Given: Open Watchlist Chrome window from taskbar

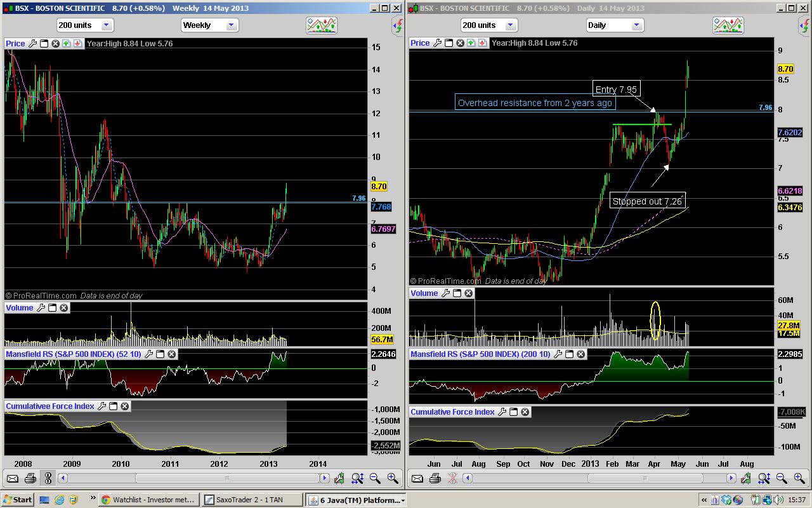Looking at the screenshot, I should (148, 500).
